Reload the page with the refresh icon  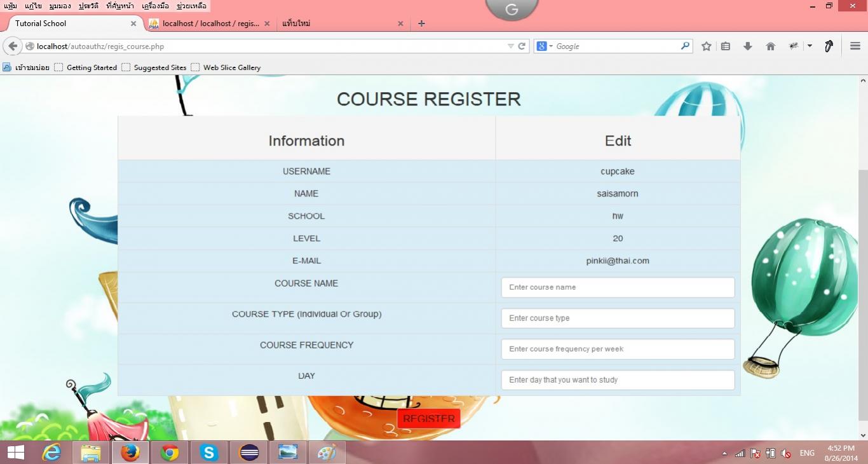(x=522, y=46)
